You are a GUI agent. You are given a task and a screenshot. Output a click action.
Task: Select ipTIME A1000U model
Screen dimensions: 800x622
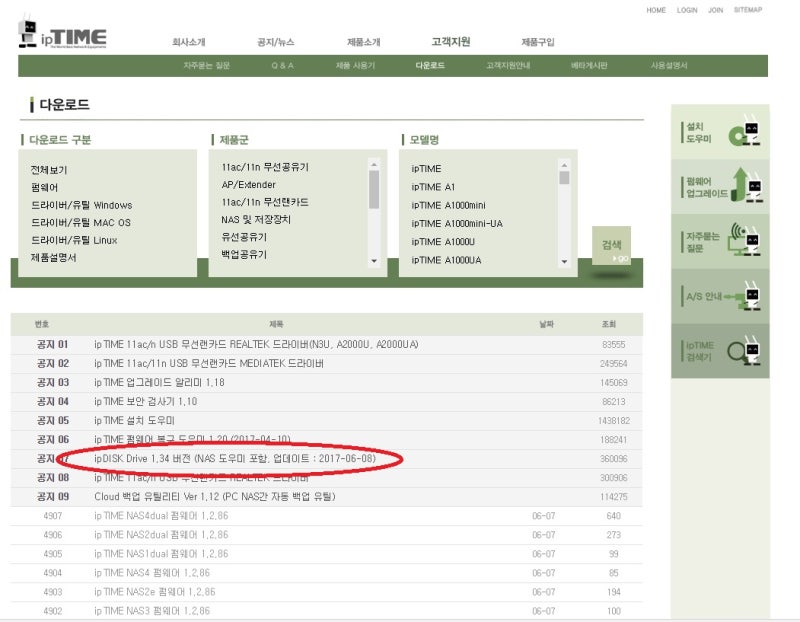[x=443, y=241]
